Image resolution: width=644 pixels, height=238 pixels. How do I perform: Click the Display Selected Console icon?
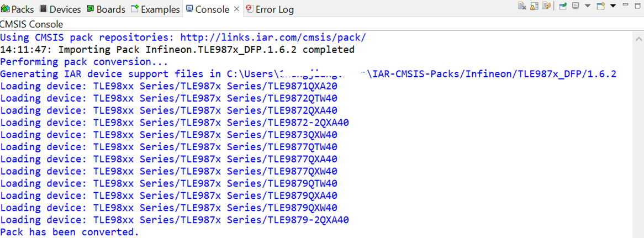click(x=576, y=6)
